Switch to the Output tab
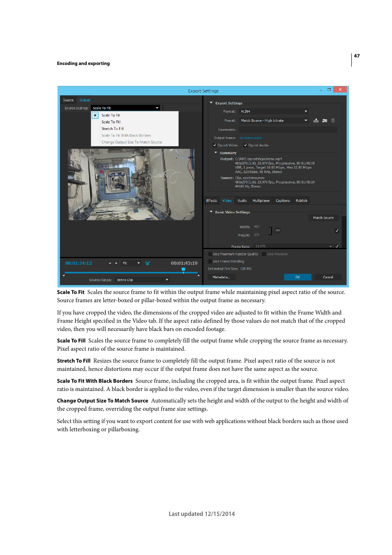Image resolution: width=392 pixels, height=555 pixels. click(x=85, y=100)
